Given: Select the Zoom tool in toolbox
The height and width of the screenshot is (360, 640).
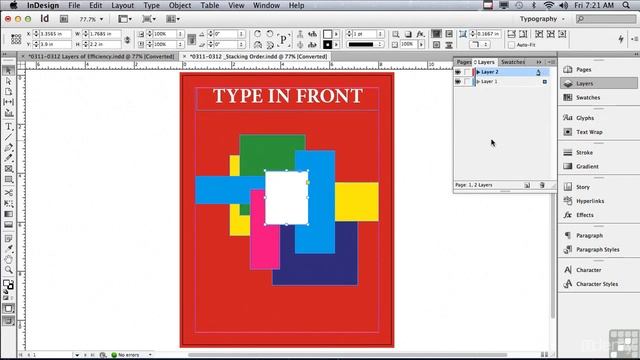Looking at the screenshot, I should (8, 270).
